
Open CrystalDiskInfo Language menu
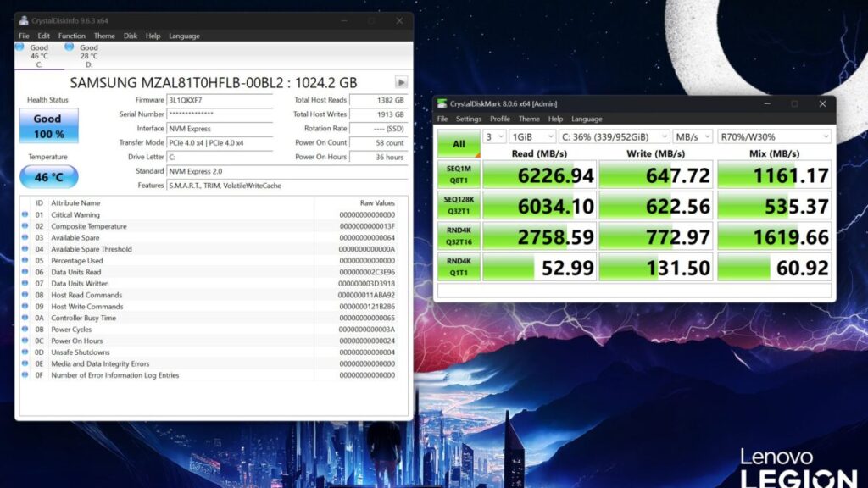click(x=184, y=36)
